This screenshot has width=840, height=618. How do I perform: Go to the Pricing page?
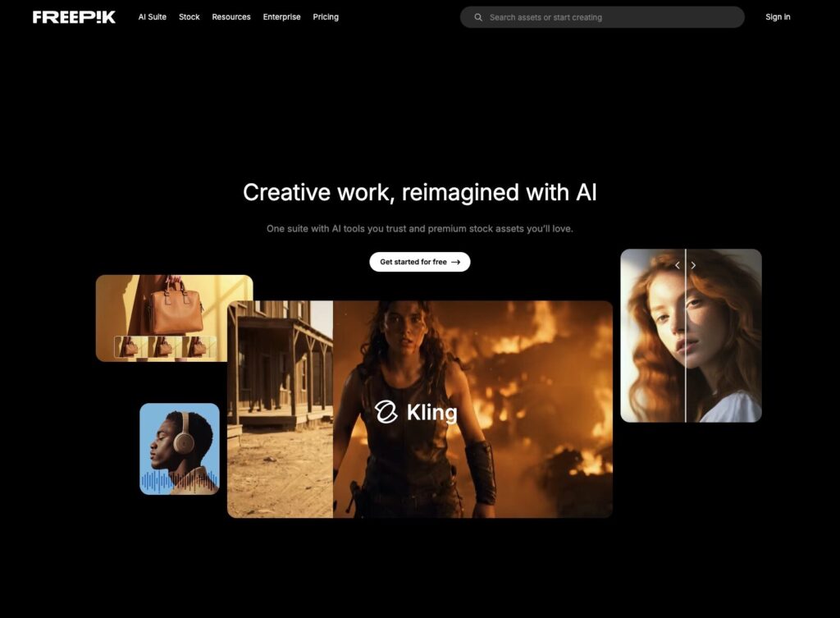(x=326, y=17)
